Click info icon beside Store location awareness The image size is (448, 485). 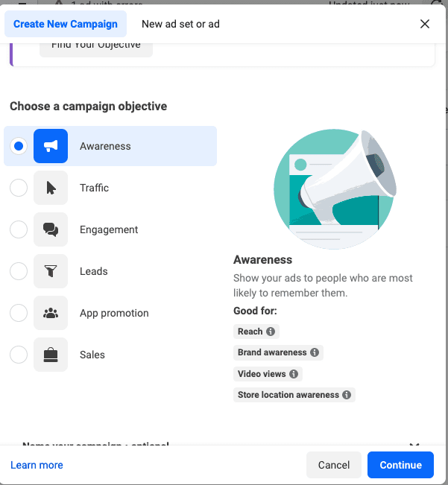pos(347,395)
